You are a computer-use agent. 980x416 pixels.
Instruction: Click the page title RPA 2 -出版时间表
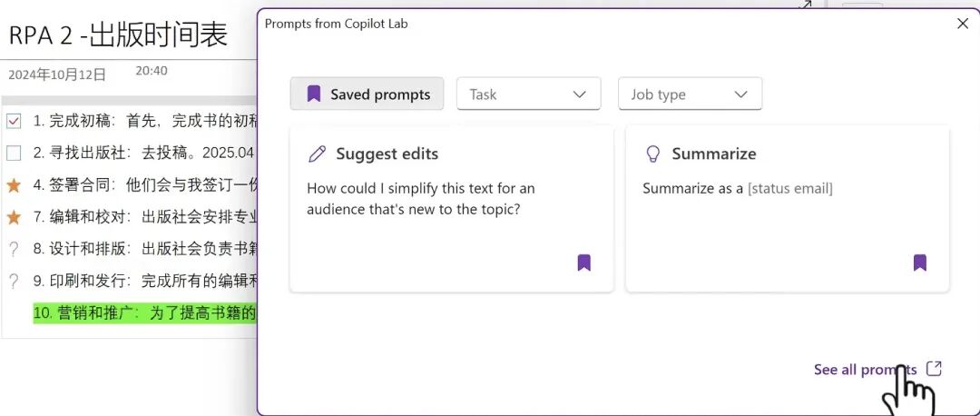pyautogui.click(x=119, y=36)
